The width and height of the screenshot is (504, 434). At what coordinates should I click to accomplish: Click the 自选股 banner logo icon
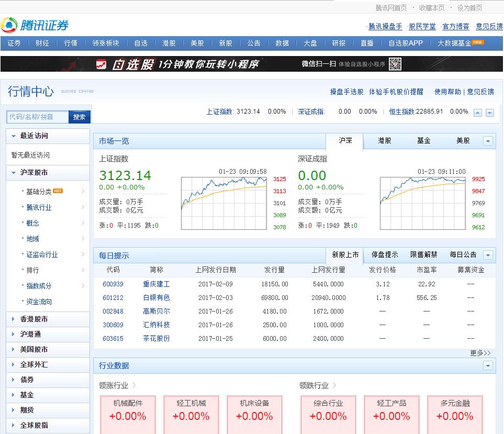101,64
